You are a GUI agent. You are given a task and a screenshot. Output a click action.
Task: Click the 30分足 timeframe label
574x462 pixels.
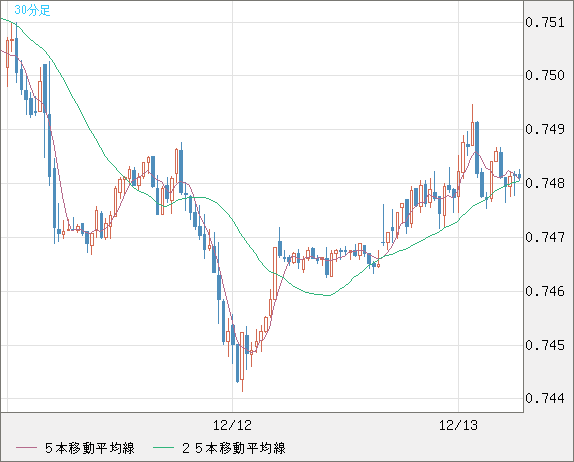click(x=32, y=10)
